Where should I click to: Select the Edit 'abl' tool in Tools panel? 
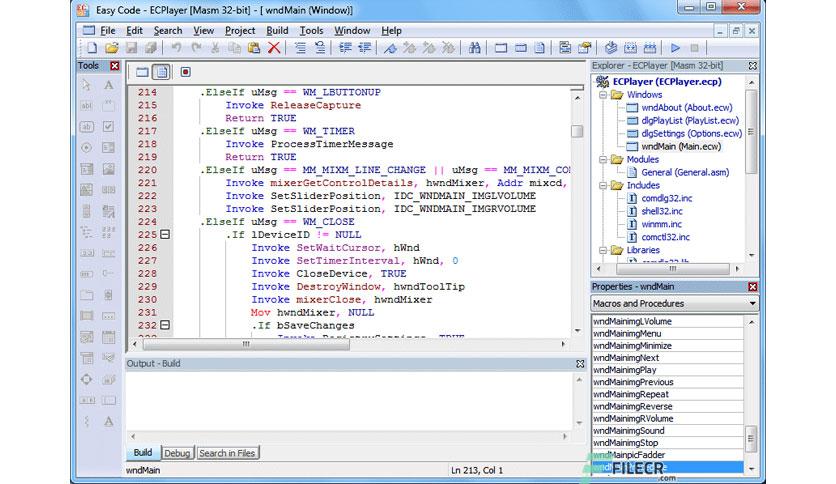click(86, 106)
